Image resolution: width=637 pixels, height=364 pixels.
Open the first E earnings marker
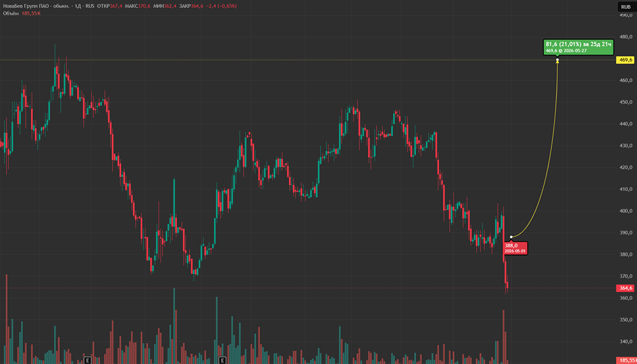(x=87, y=360)
